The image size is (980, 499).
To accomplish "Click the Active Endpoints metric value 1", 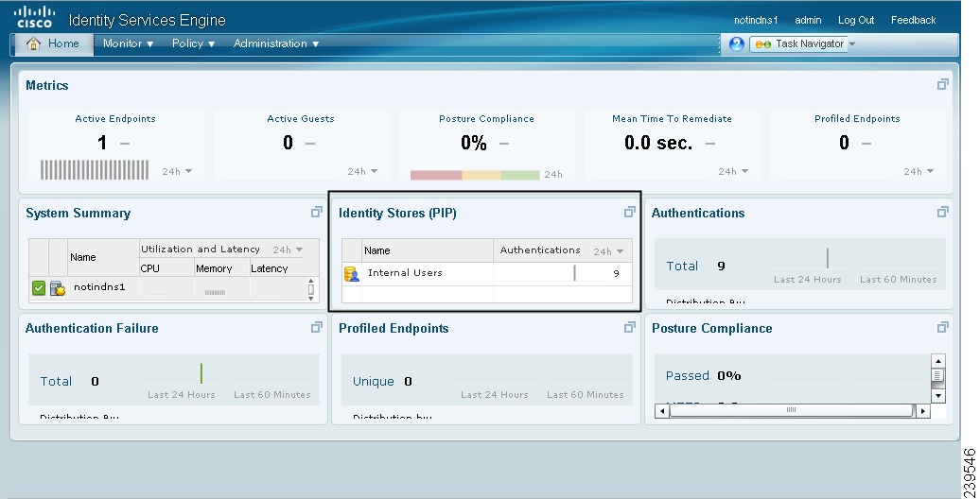I will 102,143.
